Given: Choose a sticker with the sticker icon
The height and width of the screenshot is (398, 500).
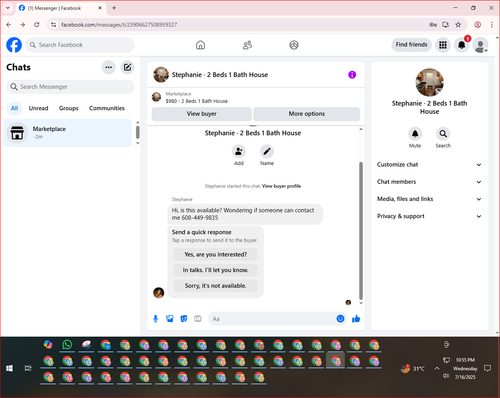Looking at the screenshot, I should tap(184, 319).
